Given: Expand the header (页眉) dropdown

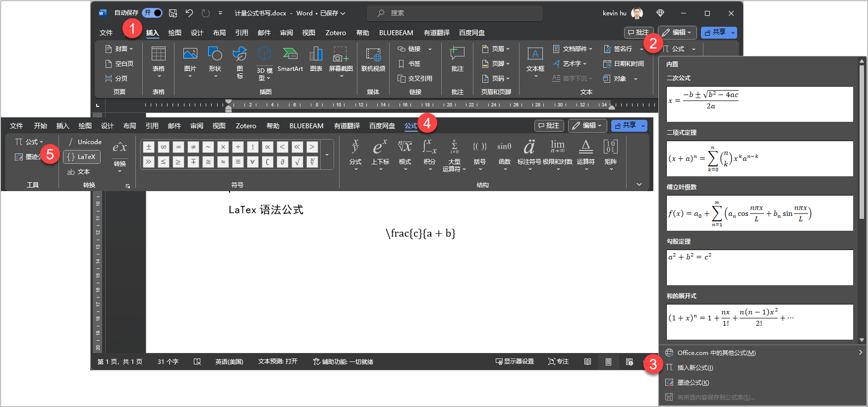Looking at the screenshot, I should 496,49.
